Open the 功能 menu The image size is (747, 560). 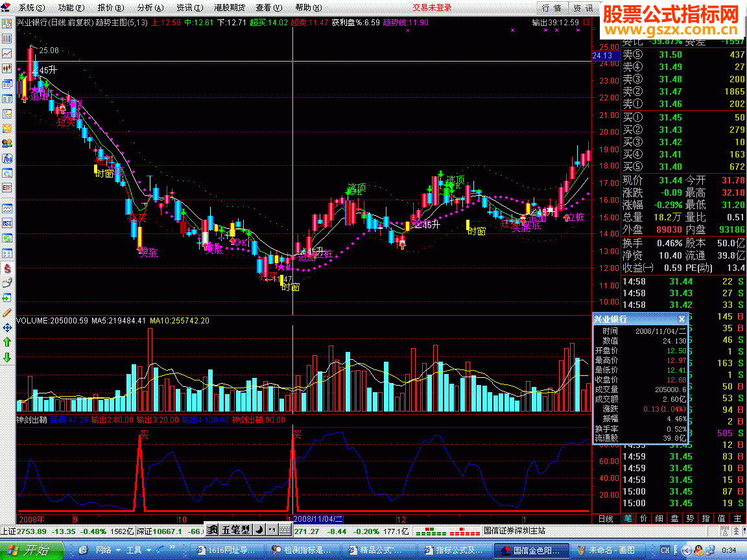tap(71, 8)
